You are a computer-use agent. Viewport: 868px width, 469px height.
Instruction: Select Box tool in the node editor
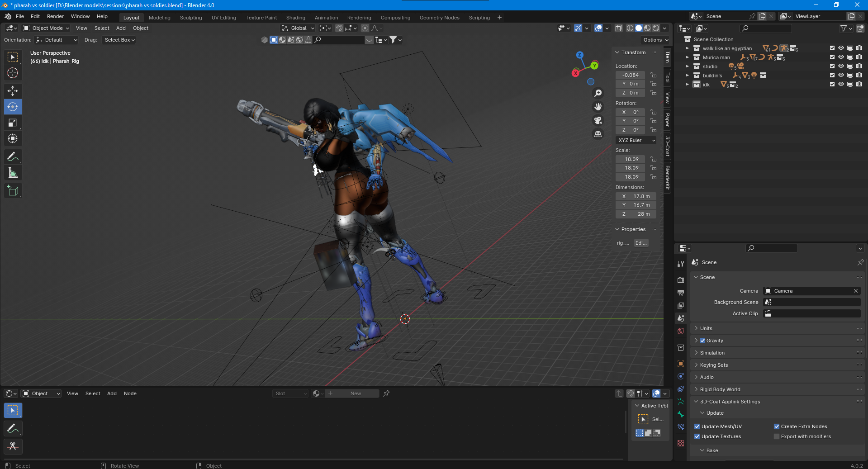[x=13, y=410]
